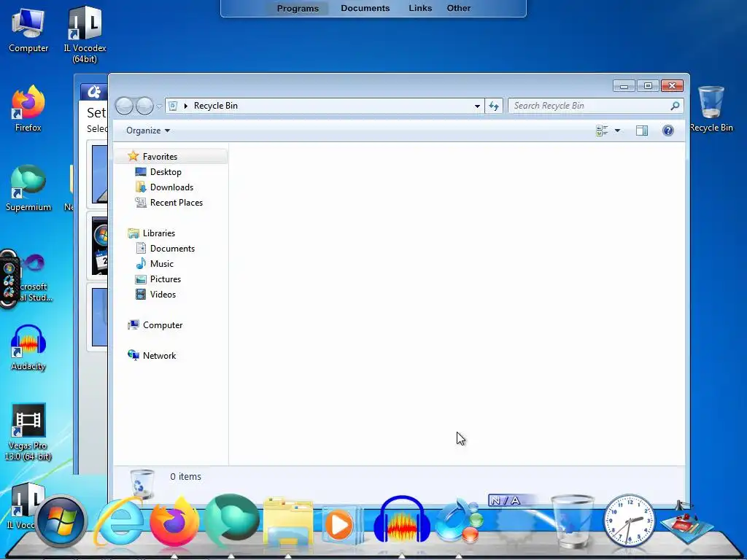The width and height of the screenshot is (747, 560).
Task: Open recent pages dropdown beside Forward
Action: (x=160, y=106)
